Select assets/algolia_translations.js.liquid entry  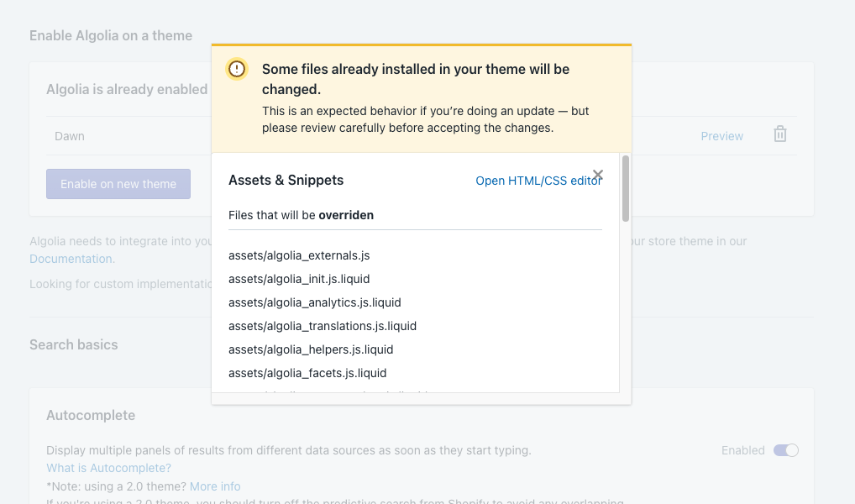click(x=323, y=326)
